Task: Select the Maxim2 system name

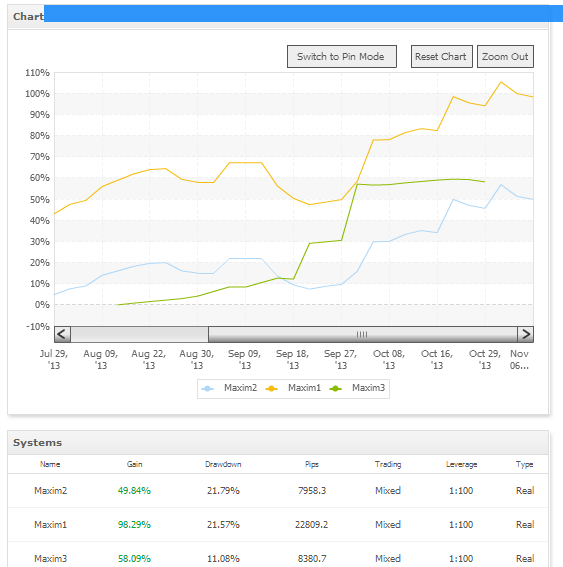Action: 51,491
